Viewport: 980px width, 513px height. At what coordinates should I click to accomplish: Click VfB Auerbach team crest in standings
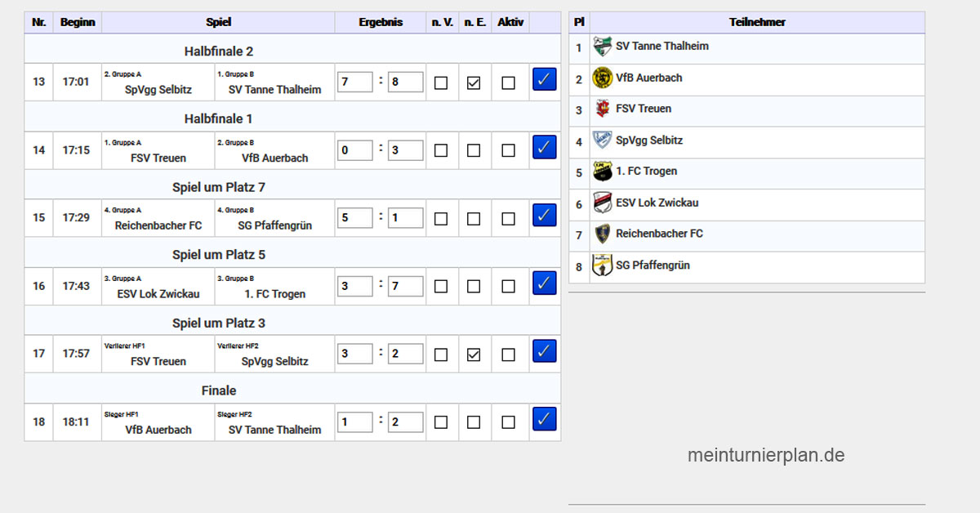(603, 78)
